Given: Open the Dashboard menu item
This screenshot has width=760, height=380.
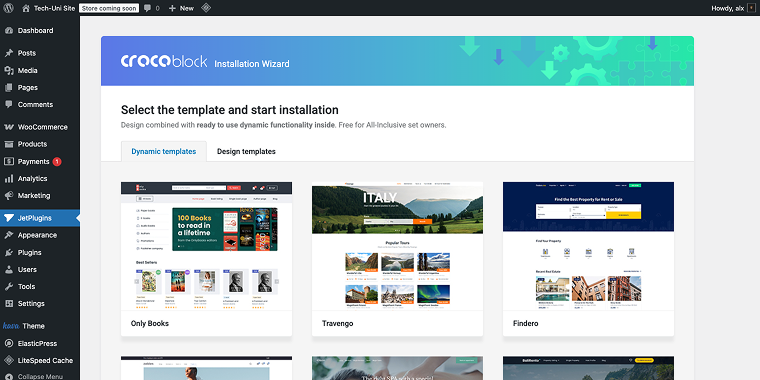Looking at the screenshot, I should (40, 31).
